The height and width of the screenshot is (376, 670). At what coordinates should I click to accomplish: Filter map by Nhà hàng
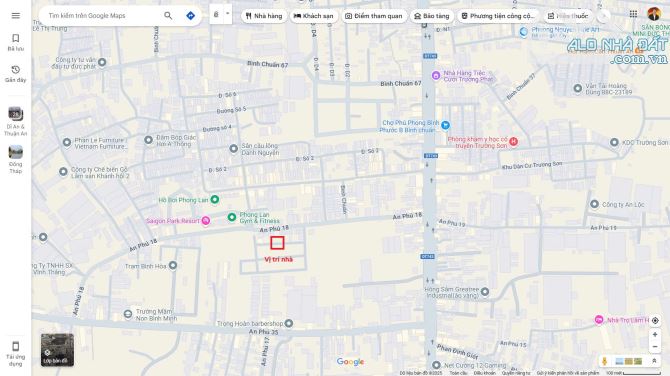pyautogui.click(x=264, y=16)
